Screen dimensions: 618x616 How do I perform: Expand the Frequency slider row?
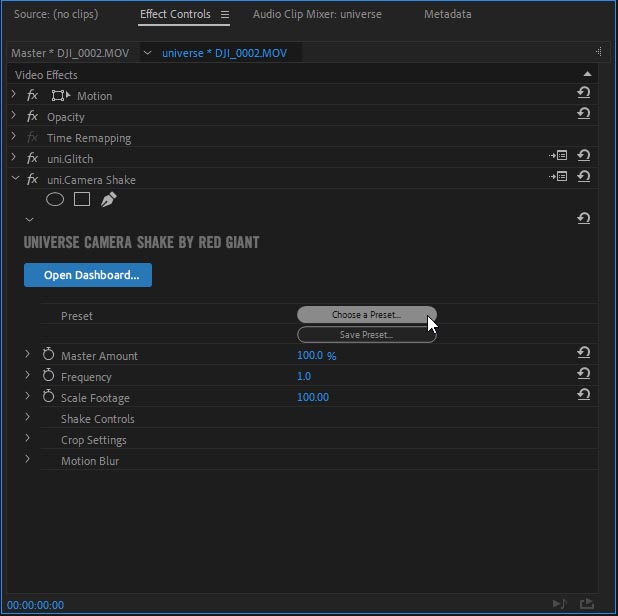click(27, 375)
